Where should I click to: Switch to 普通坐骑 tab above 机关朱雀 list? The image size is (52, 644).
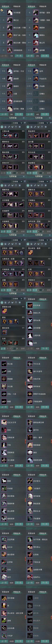pyautogui.click(x=32, y=299)
